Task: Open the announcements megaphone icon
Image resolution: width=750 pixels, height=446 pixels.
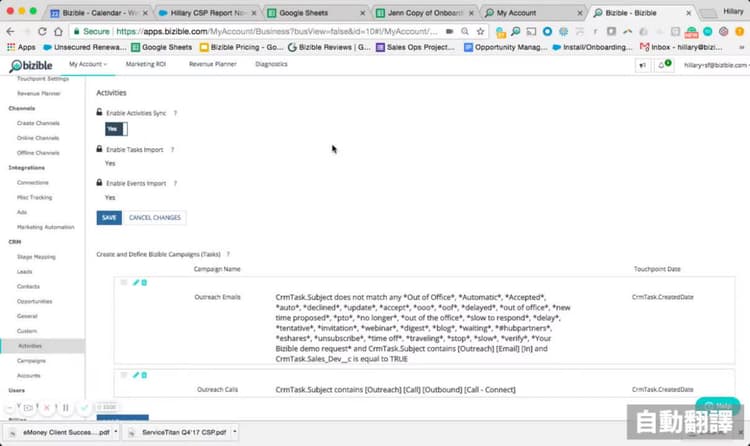Action: click(x=642, y=65)
